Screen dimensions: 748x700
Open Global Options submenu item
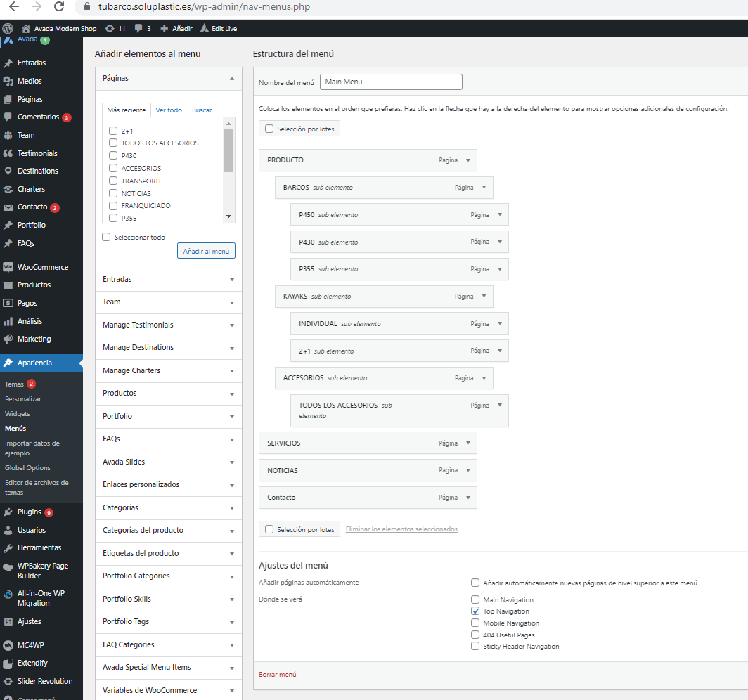(x=27, y=468)
